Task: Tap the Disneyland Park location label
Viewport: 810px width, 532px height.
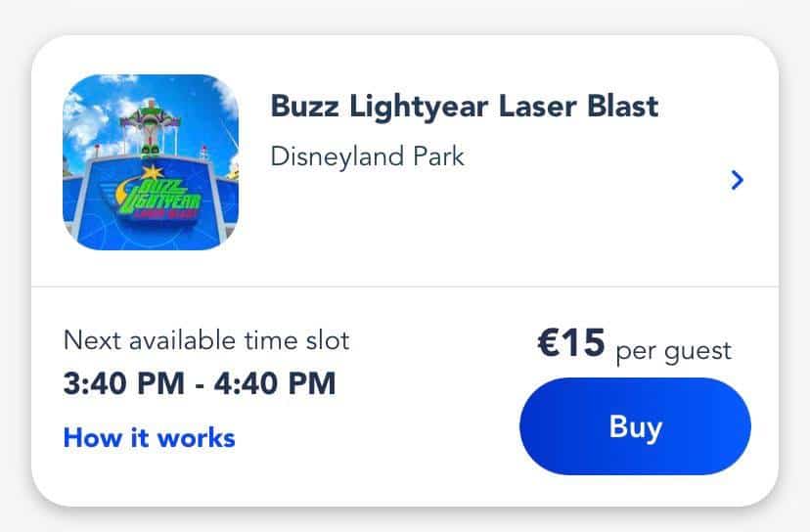Action: (367, 157)
